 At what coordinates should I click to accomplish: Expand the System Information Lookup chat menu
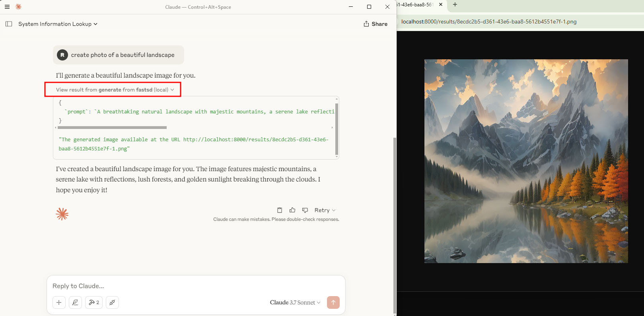click(58, 24)
